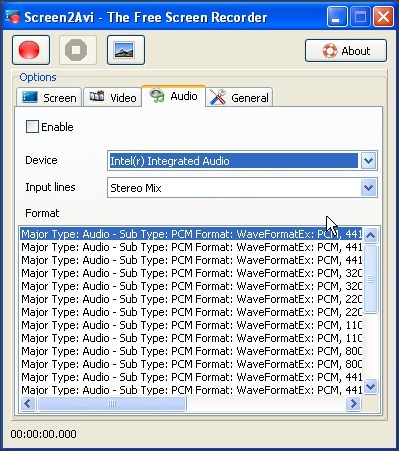Click the Screen2Avi title bar app icon
Image resolution: width=399 pixels, height=451 pixels.
[13, 17]
